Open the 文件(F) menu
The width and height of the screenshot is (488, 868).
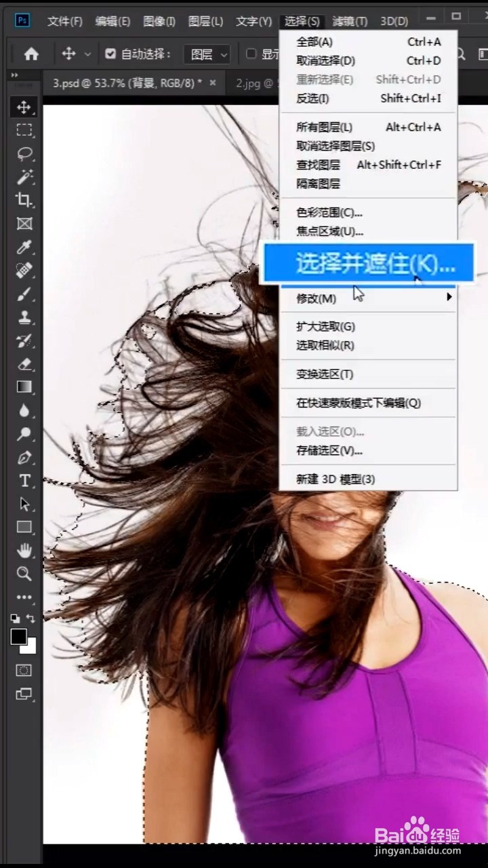[x=65, y=21]
